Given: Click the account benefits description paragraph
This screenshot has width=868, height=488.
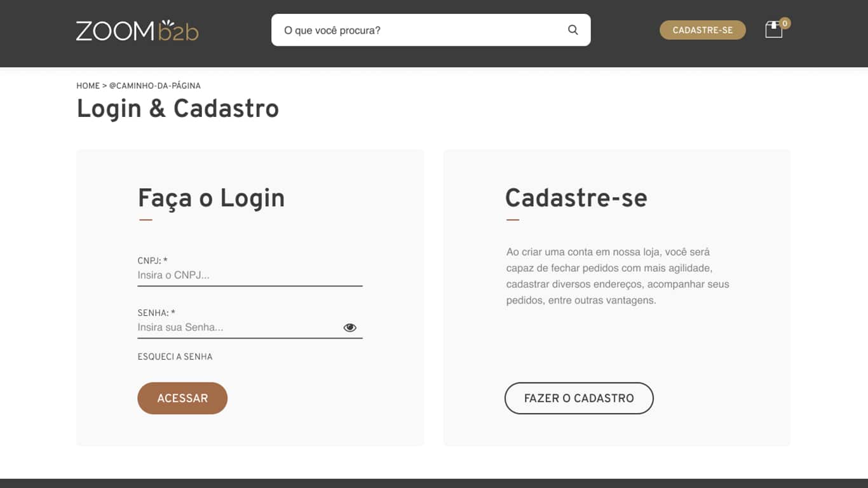Looking at the screenshot, I should 617,276.
